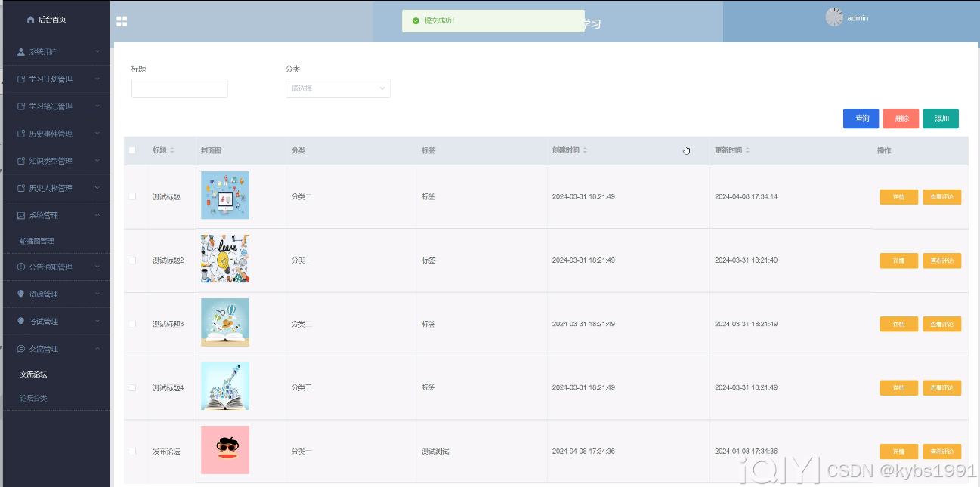Click 分类一 cell in row 测试标题2
This screenshot has height=487, width=980.
301,260
